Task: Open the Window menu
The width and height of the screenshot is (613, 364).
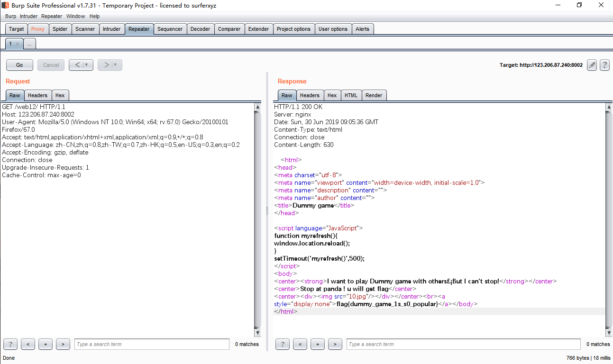Action: (76, 16)
